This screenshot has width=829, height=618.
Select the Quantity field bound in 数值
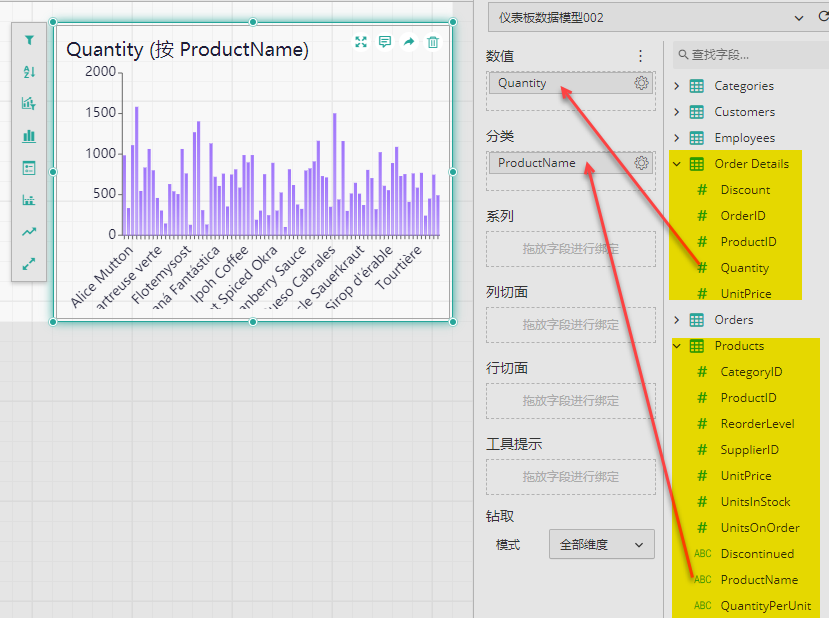coord(571,83)
